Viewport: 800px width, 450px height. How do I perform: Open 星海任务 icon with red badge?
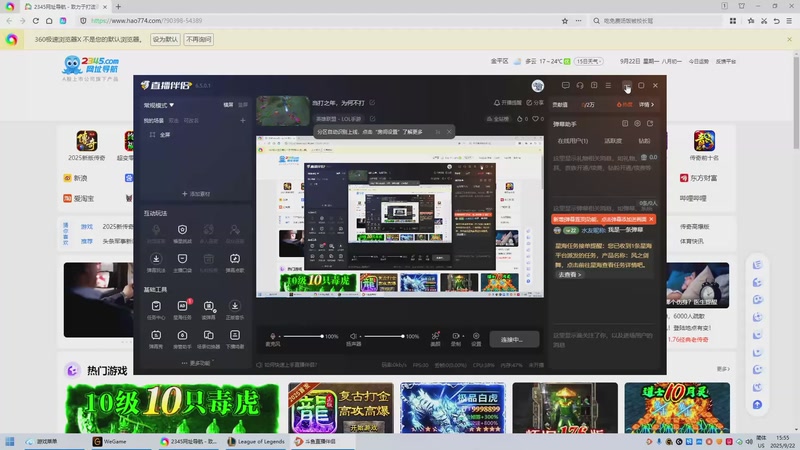182,309
